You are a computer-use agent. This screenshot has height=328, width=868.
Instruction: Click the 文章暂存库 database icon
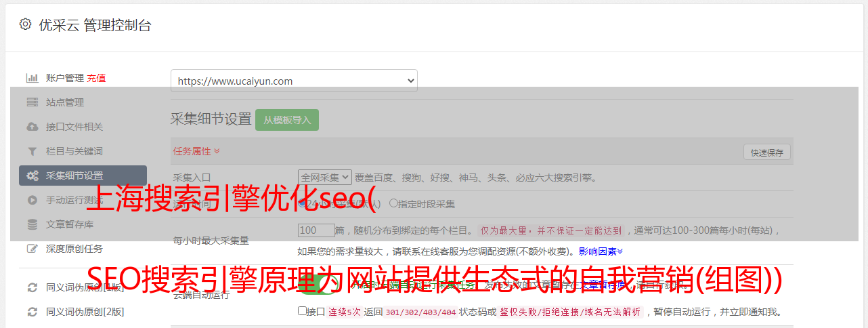tap(32, 224)
